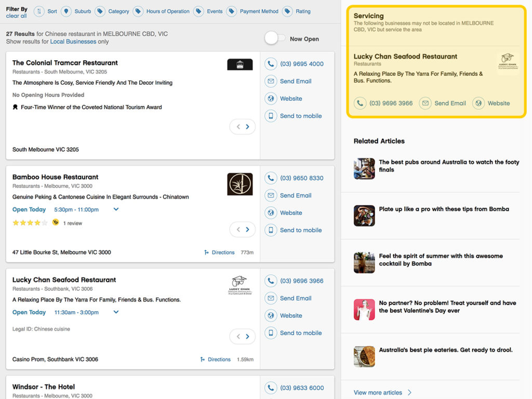Click website globe icon for Colonial Tramcar
Image resolution: width=532 pixels, height=399 pixels.
(271, 98)
